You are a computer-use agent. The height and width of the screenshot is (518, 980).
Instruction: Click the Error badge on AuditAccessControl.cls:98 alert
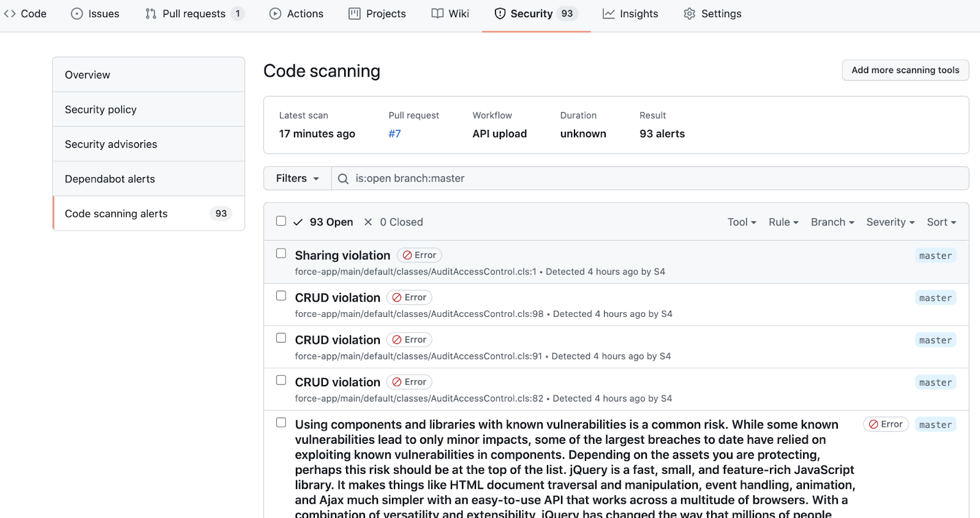[410, 297]
